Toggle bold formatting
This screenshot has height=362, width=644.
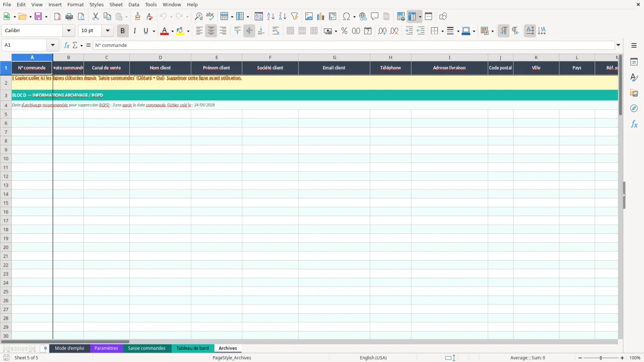point(123,31)
